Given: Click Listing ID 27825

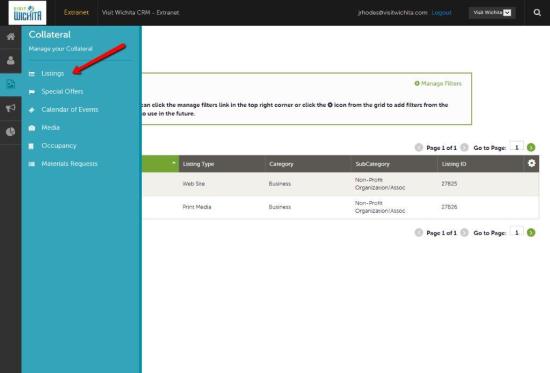Looking at the screenshot, I should tap(449, 184).
